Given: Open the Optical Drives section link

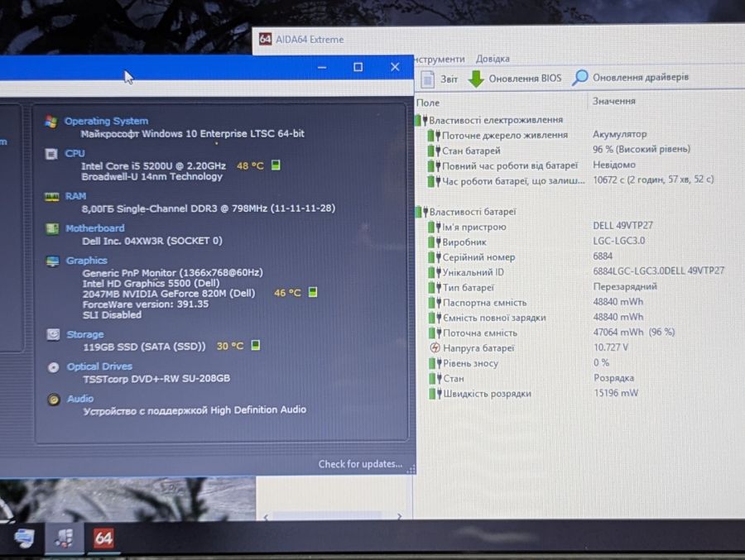Looking at the screenshot, I should (99, 366).
